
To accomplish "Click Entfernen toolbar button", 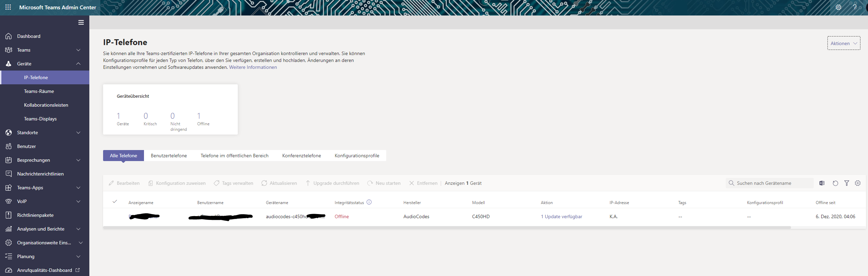I will tap(423, 183).
